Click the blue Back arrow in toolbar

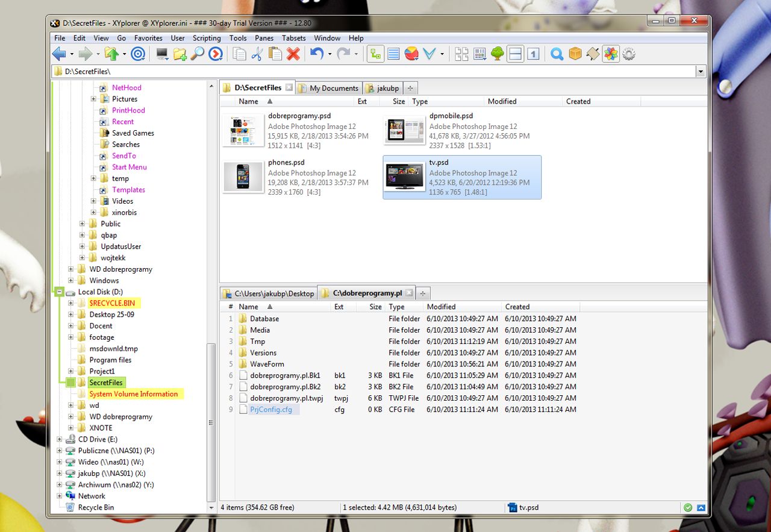59,54
